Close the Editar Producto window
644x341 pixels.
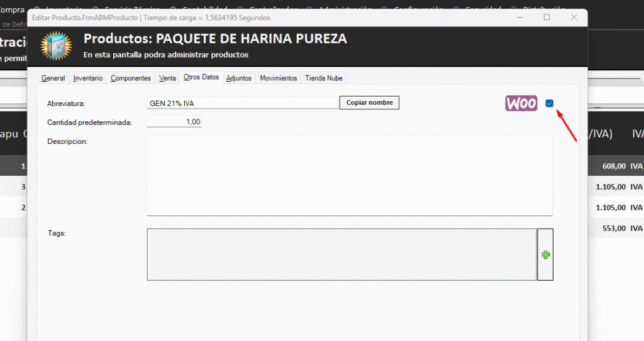[574, 18]
